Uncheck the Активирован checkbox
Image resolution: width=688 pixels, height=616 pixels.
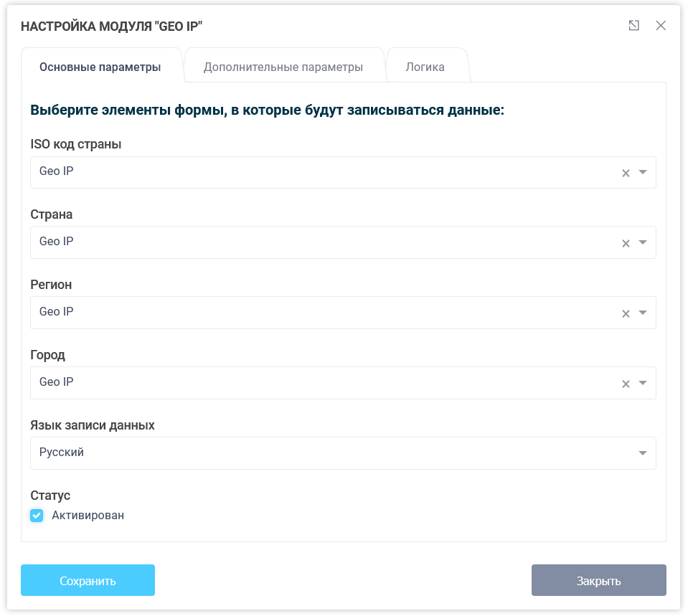pos(37,515)
